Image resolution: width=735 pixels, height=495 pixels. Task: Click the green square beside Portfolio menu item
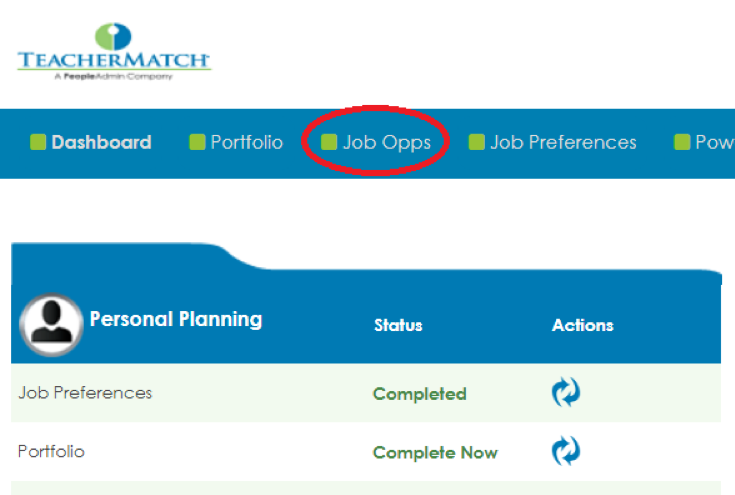[x=197, y=142]
